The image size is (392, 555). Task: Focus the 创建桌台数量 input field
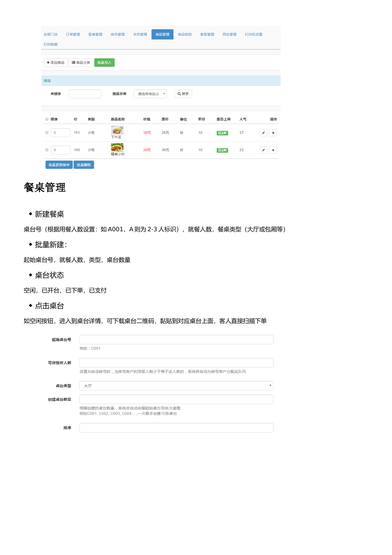pos(176,399)
